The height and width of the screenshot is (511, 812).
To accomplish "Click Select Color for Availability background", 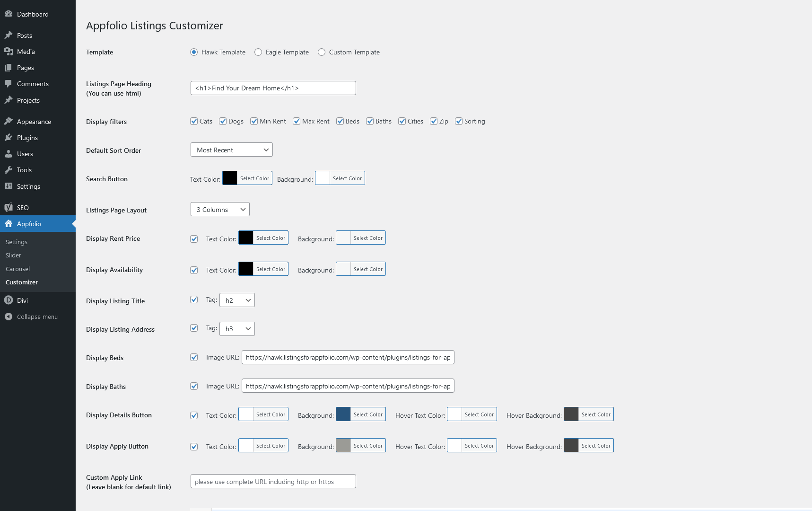I will tap(368, 269).
